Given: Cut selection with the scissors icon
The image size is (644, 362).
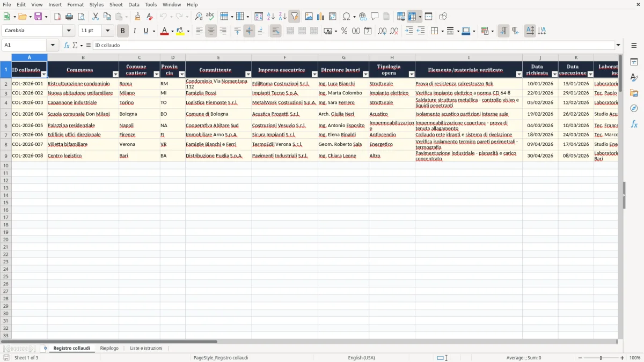Looking at the screenshot, I should (x=96, y=17).
